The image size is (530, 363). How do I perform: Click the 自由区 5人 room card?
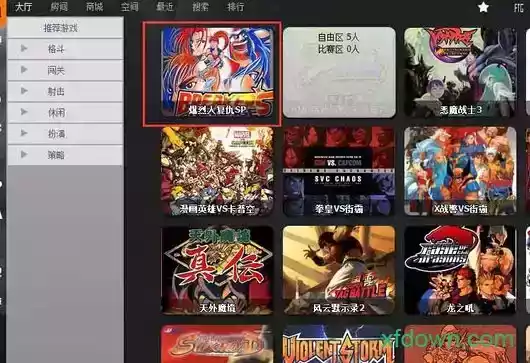[x=339, y=72]
